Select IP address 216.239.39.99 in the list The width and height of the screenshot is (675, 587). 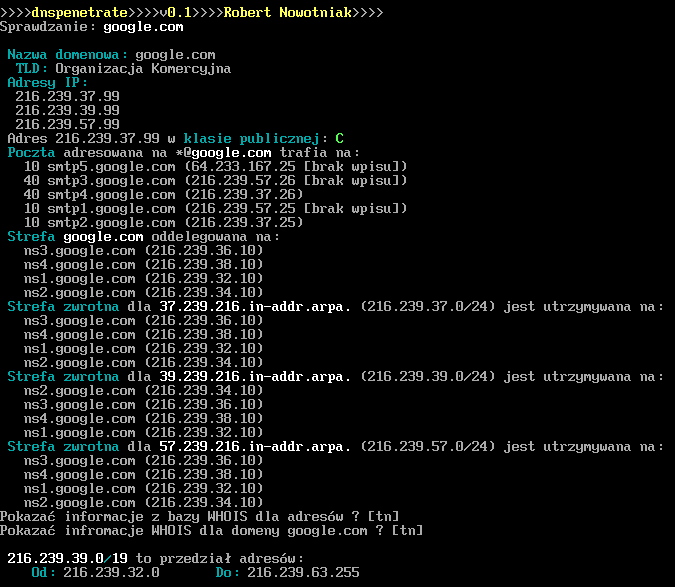pos(68,111)
